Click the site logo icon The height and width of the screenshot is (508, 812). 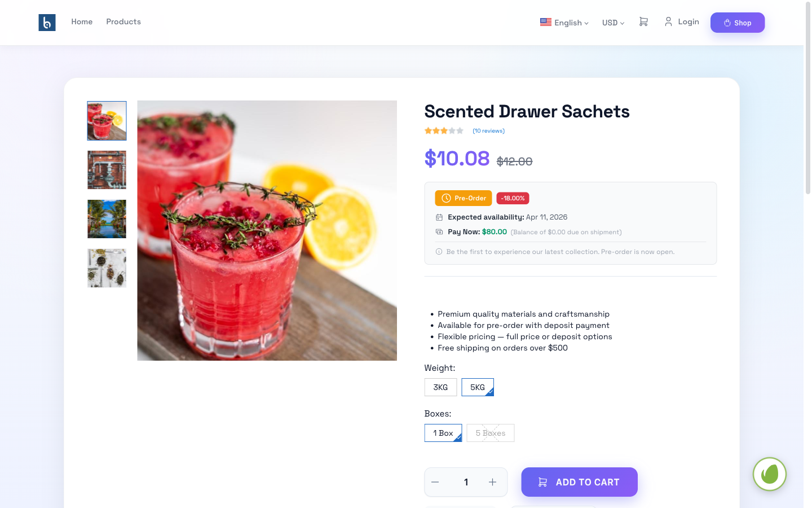(x=47, y=23)
